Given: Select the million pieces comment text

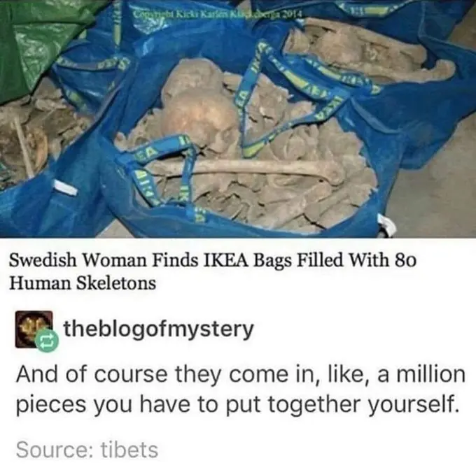Looking at the screenshot, I should tap(240, 390).
